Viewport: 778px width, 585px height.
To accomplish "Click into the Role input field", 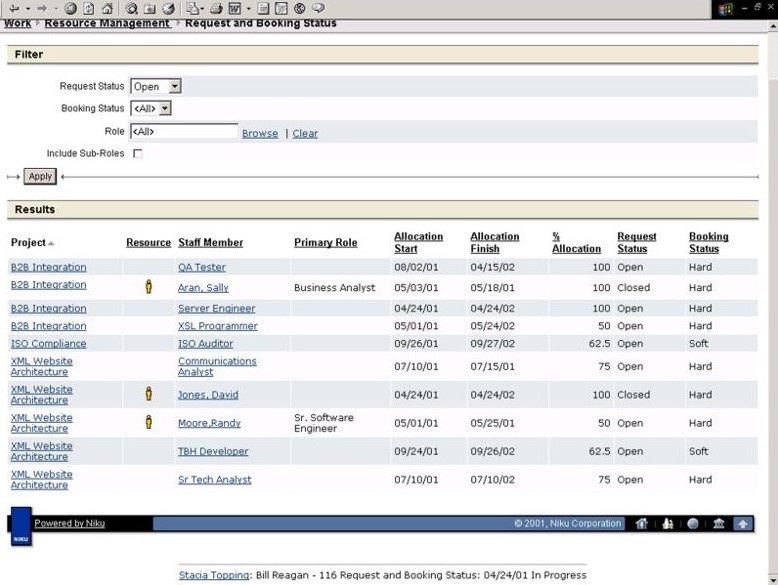I will 184,131.
